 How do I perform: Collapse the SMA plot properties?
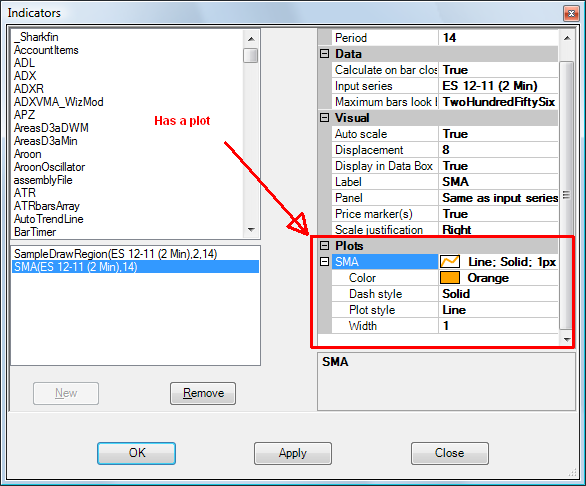(x=324, y=262)
